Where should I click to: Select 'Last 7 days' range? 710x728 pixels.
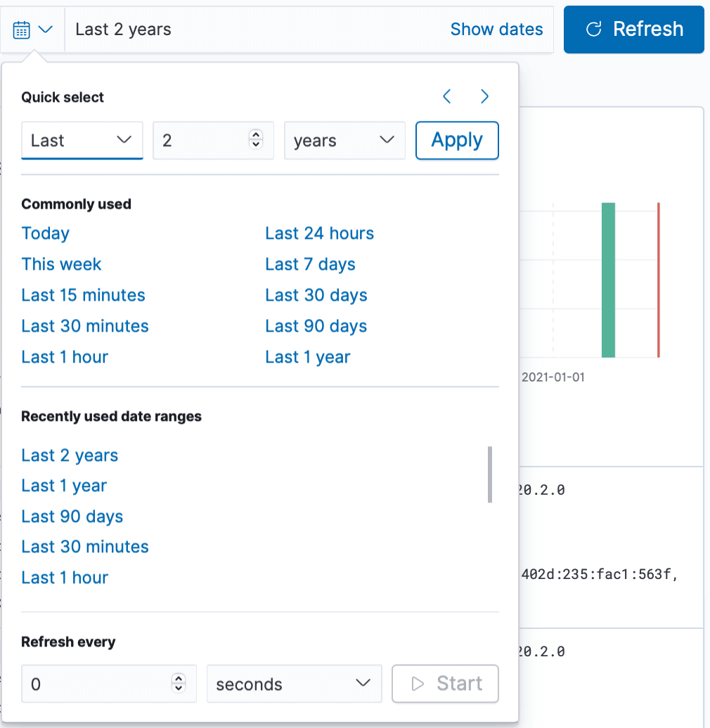pyautogui.click(x=310, y=264)
